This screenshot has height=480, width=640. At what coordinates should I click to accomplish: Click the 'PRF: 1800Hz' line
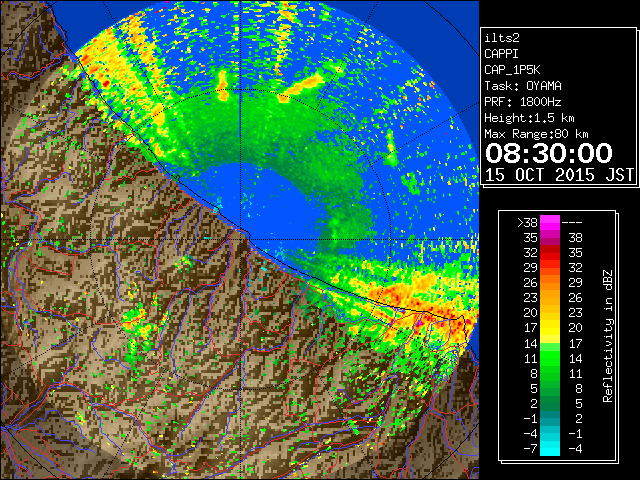point(523,102)
